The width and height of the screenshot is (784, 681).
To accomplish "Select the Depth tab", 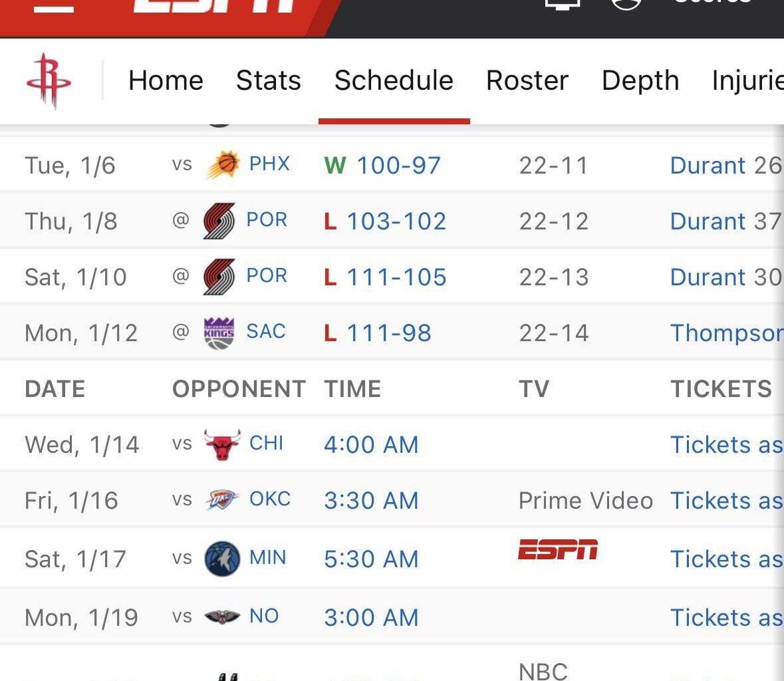I will pyautogui.click(x=640, y=80).
